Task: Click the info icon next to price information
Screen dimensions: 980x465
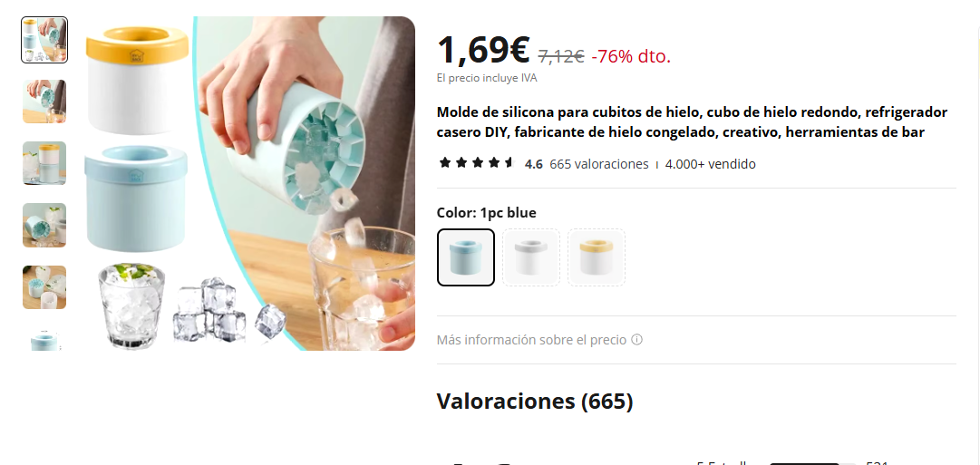Action: click(637, 340)
